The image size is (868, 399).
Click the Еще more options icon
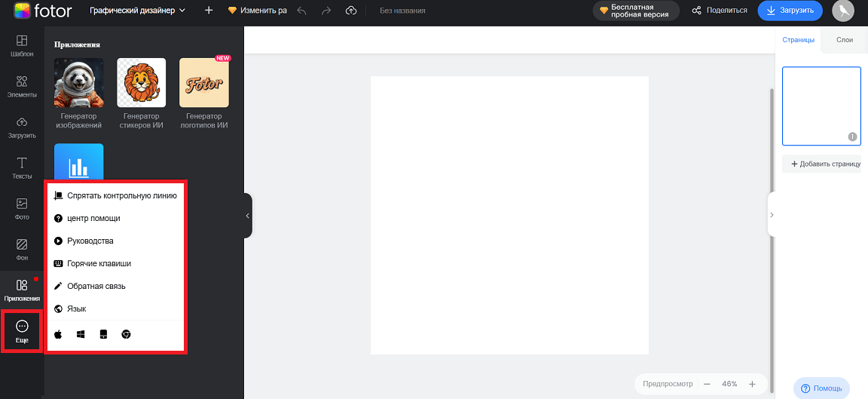coord(22,331)
